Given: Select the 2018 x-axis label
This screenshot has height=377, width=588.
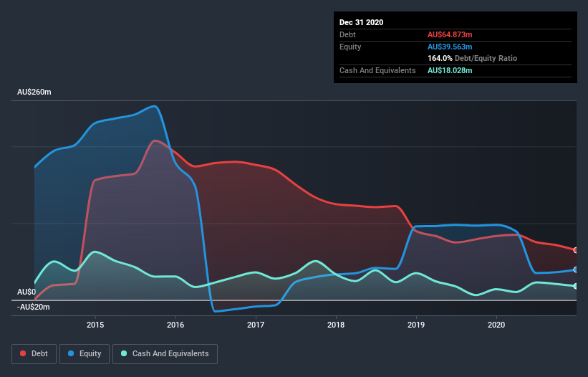Looking at the screenshot, I should tap(336, 325).
